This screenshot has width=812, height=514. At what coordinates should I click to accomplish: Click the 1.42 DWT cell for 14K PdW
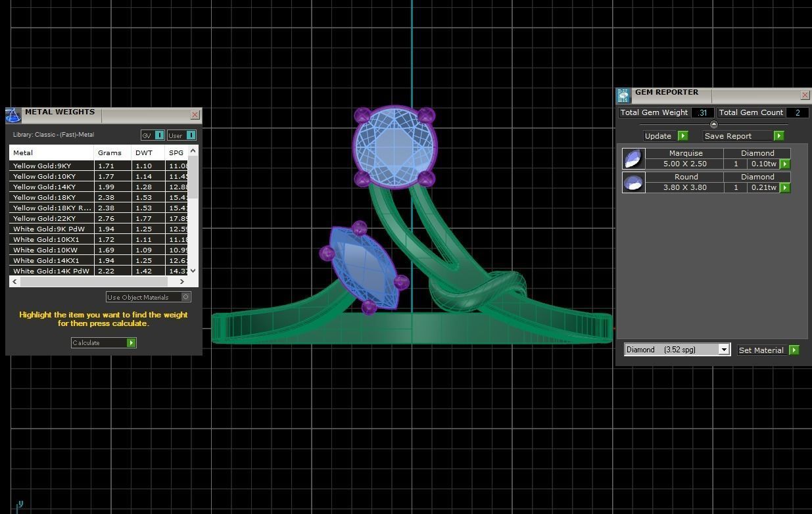[x=148, y=271]
